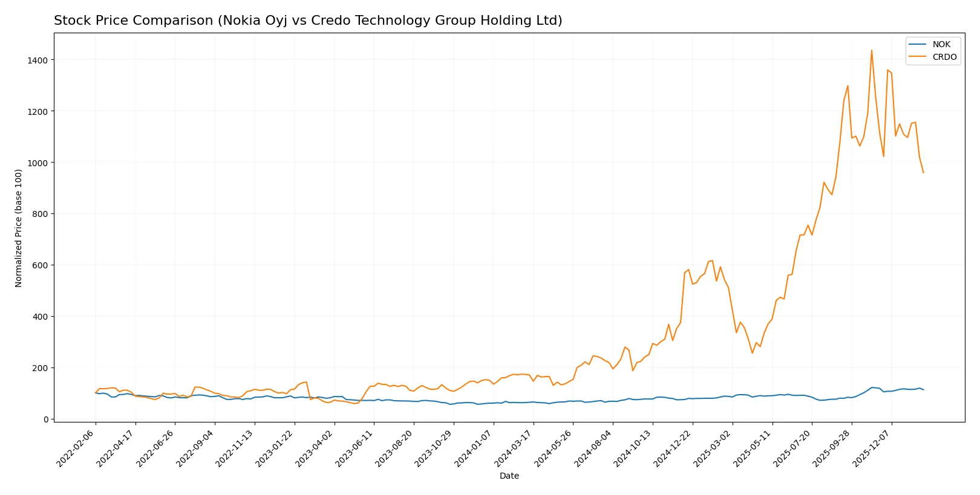Click the 0 y-axis tick label
This screenshot has width=980, height=495.
46,419
